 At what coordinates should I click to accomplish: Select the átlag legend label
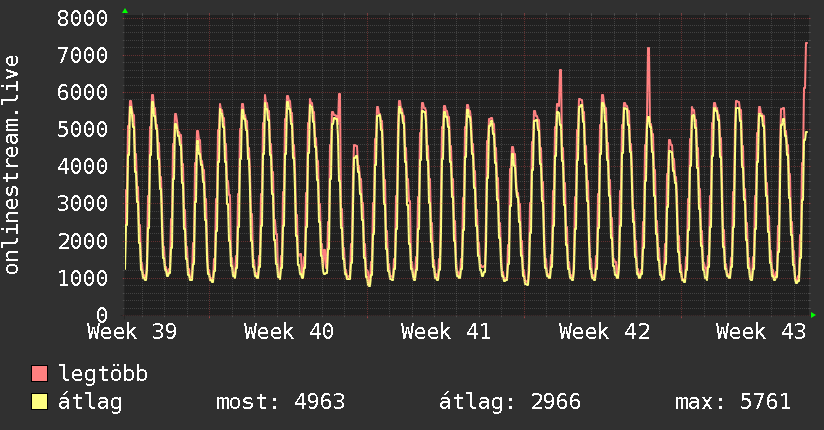90,402
